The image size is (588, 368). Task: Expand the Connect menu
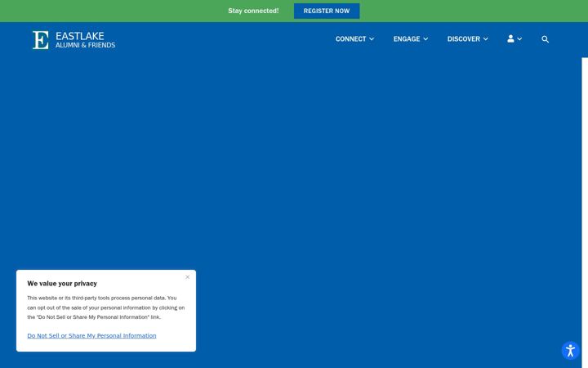[354, 39]
